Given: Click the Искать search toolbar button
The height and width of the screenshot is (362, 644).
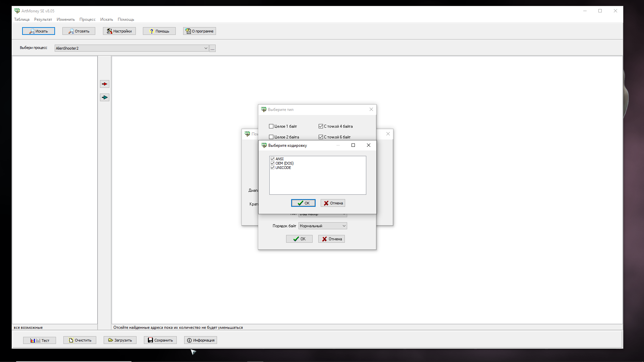Looking at the screenshot, I should pos(38,31).
